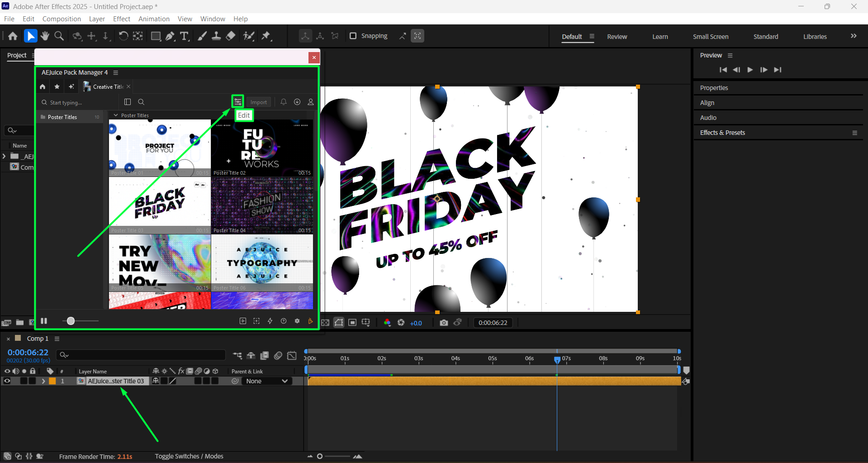Image resolution: width=868 pixels, height=463 pixels.
Task: Toggle Switches / Modes in timeline
Action: click(x=189, y=456)
